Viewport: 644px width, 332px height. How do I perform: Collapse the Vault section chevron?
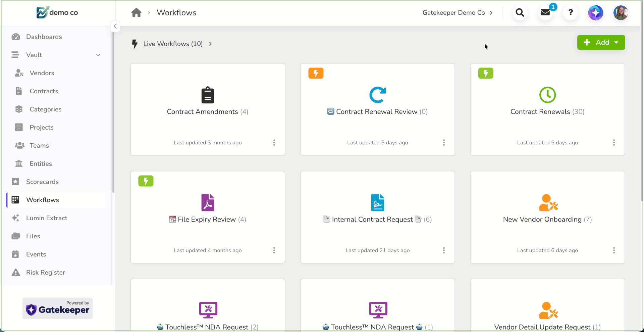(98, 55)
